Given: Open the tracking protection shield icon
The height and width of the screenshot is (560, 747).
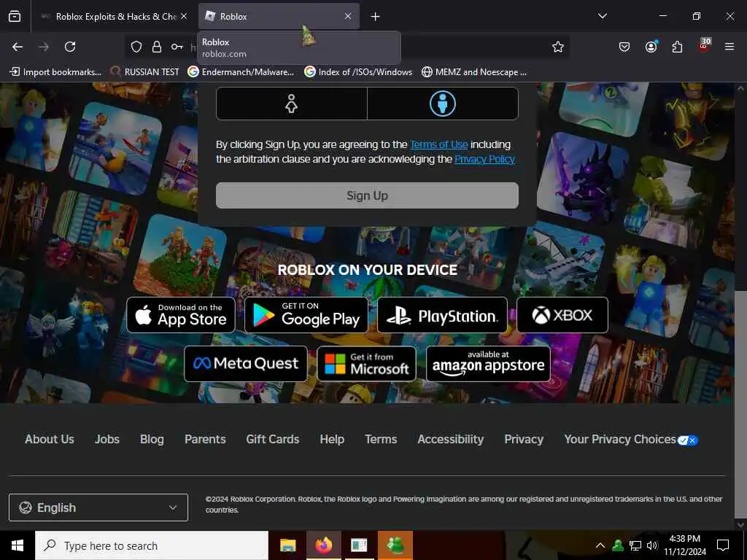Looking at the screenshot, I should pyautogui.click(x=136, y=47).
